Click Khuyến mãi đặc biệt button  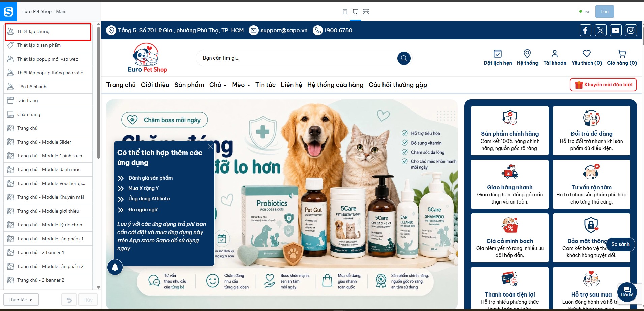pos(603,85)
